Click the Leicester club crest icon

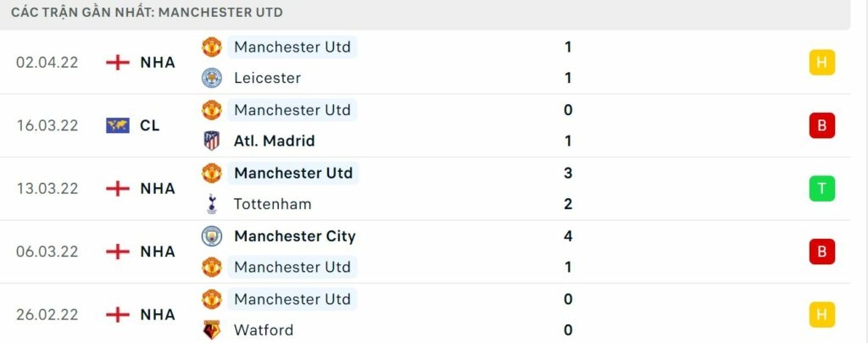[211, 78]
